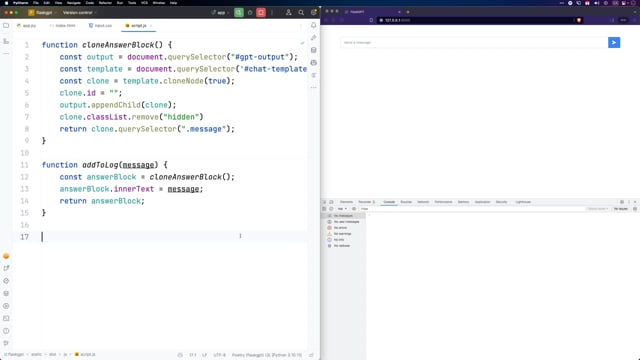Clear console icon in DevTools

pos(331,209)
